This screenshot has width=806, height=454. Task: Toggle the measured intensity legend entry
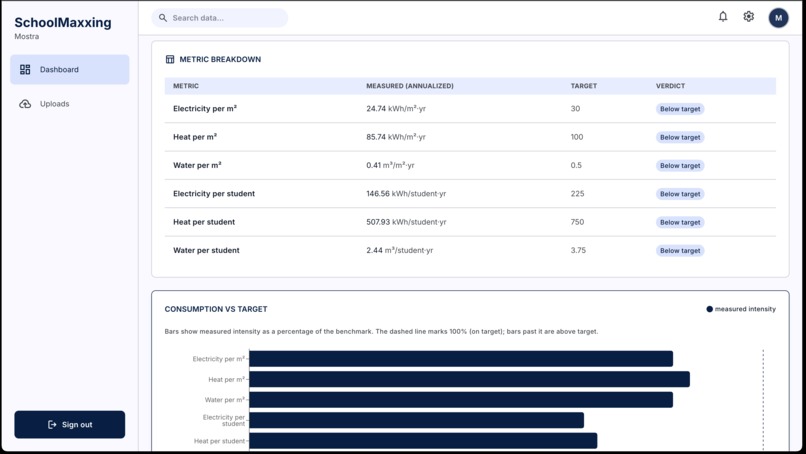741,309
